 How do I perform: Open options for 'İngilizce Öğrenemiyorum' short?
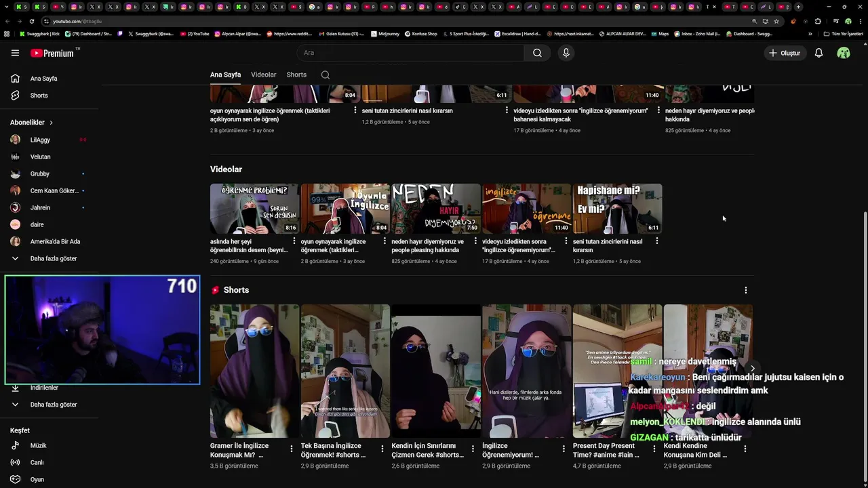coord(564,449)
